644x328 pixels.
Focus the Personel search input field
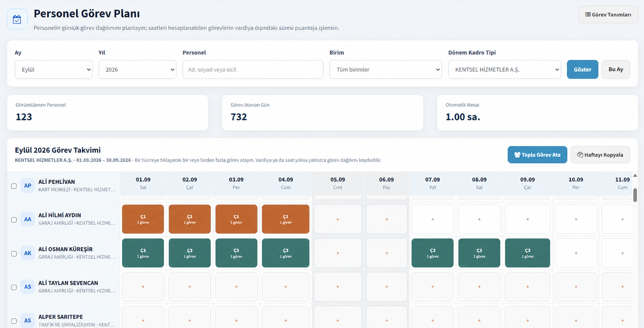(x=253, y=69)
